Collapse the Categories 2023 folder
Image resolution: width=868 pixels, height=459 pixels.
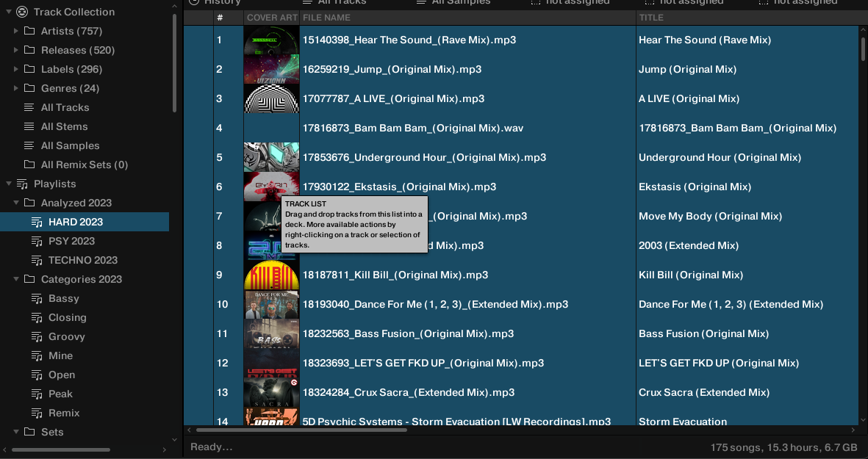pyautogui.click(x=16, y=280)
